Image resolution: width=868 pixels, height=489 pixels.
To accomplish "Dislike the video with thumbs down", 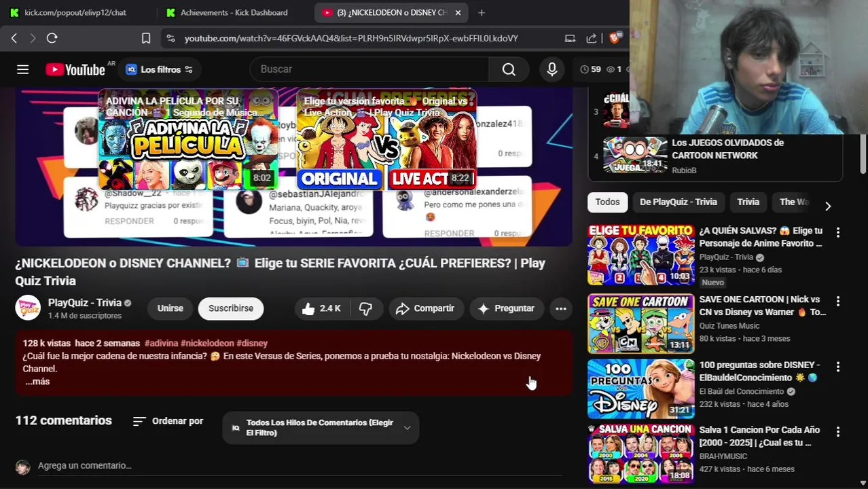I will [x=365, y=308].
